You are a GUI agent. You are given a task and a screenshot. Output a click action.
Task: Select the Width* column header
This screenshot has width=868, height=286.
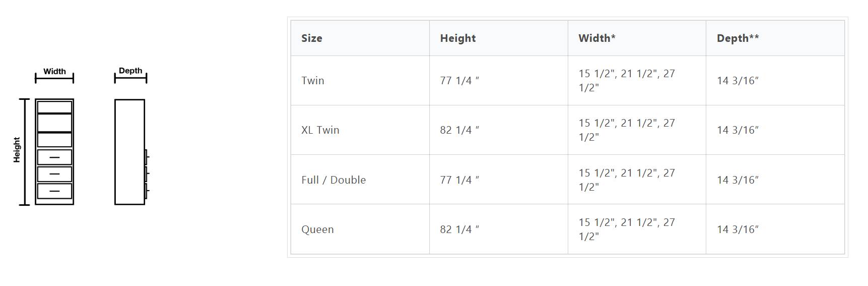coord(596,38)
